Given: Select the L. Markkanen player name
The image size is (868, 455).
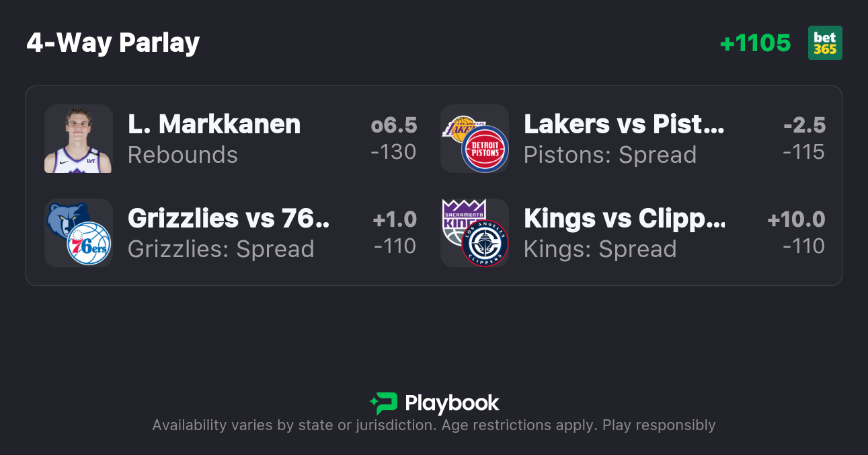Looking at the screenshot, I should [214, 125].
